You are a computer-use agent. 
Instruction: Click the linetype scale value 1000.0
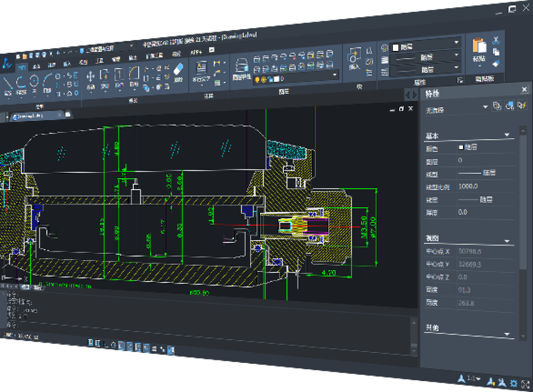point(468,186)
